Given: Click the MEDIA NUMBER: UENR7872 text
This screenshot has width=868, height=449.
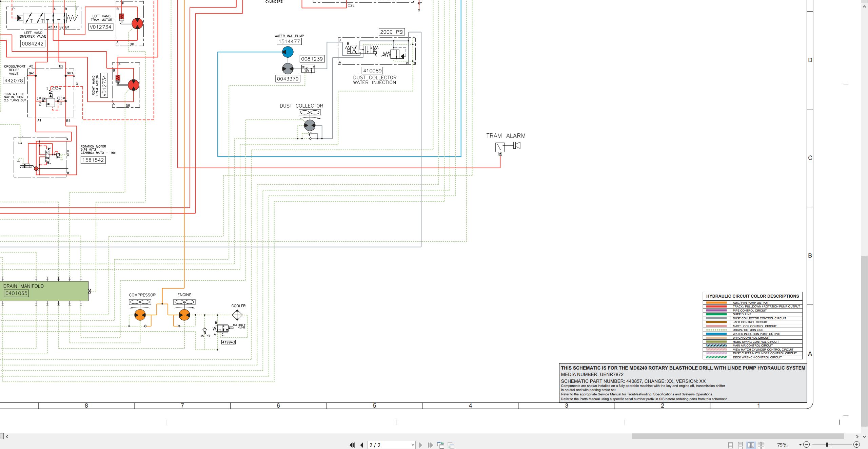Looking at the screenshot, I should 592,374.
